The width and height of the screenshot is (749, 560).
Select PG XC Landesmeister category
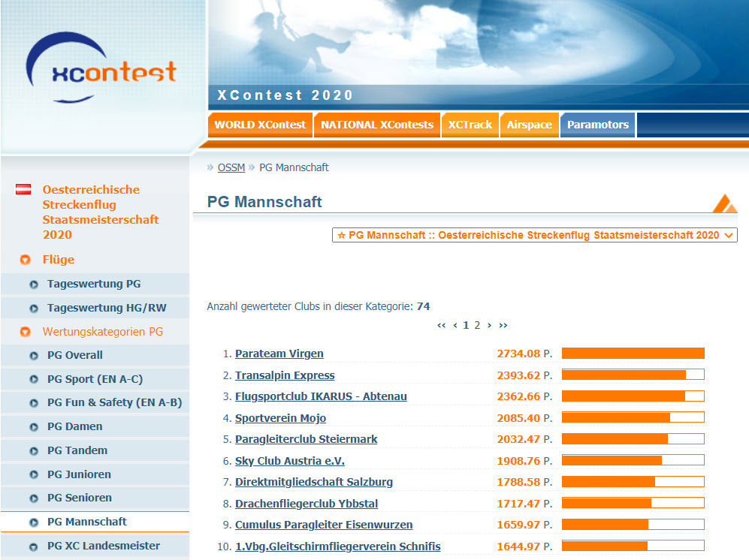104,546
